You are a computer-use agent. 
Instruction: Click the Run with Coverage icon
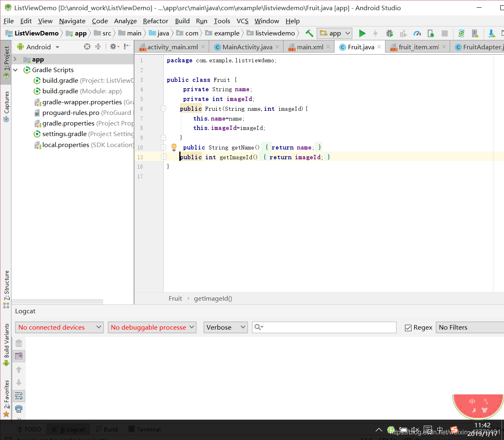[403, 33]
